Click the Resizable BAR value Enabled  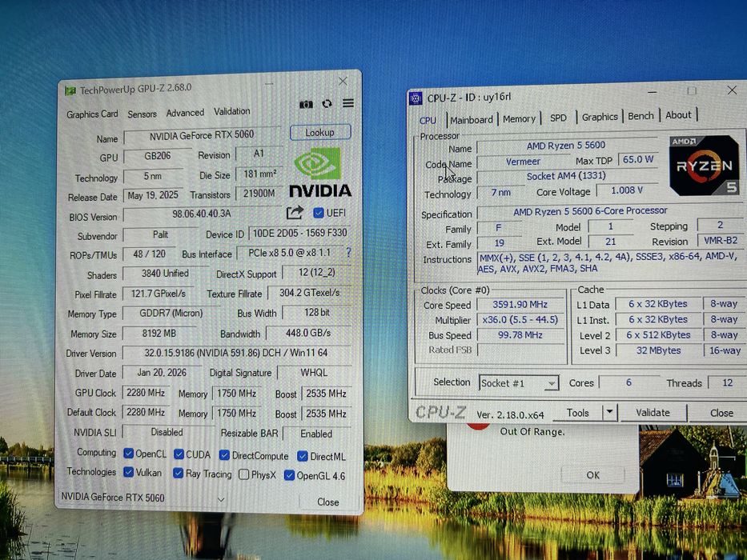point(316,434)
